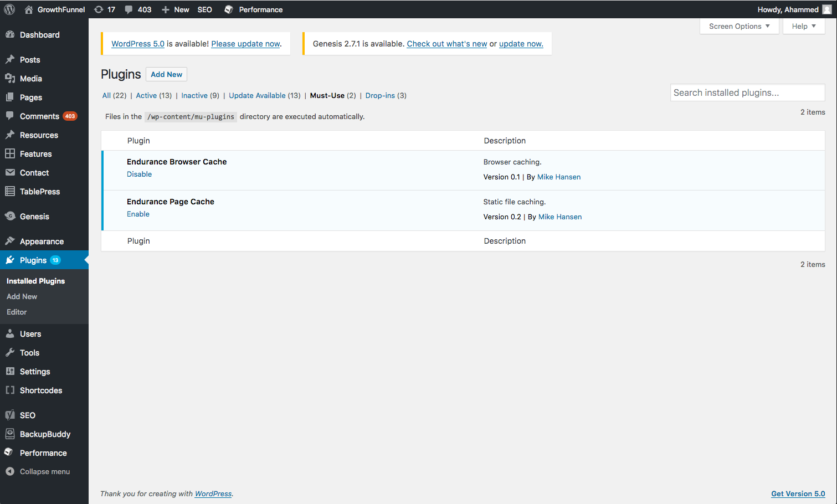Switch to the Inactive plugins filter
The width and height of the screenshot is (837, 504).
(194, 96)
